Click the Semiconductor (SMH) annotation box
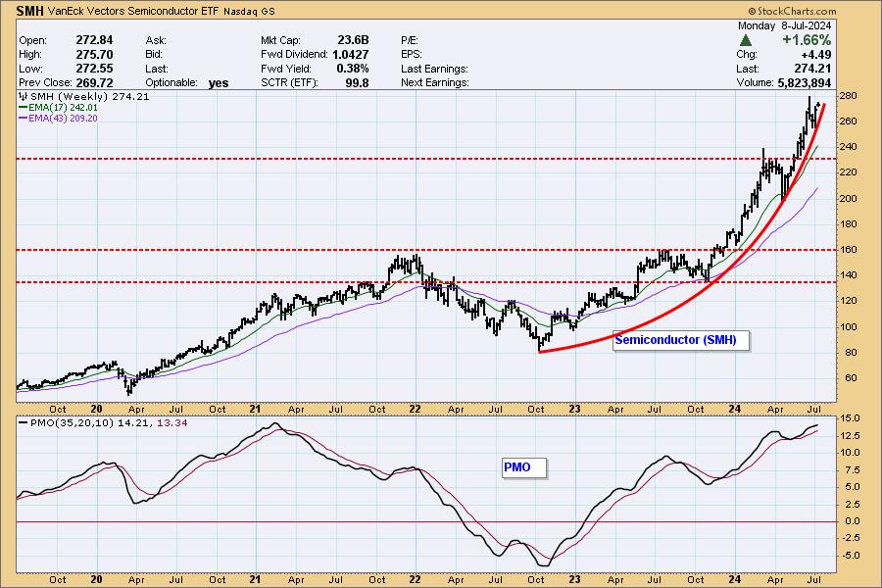Screen dimensions: 882x588 pos(681,340)
